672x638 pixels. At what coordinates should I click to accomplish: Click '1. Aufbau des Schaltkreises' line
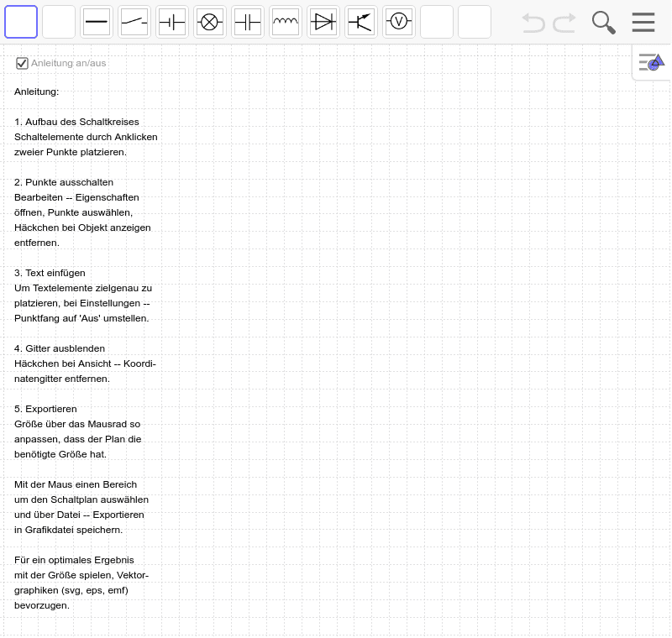pyautogui.click(x=76, y=122)
